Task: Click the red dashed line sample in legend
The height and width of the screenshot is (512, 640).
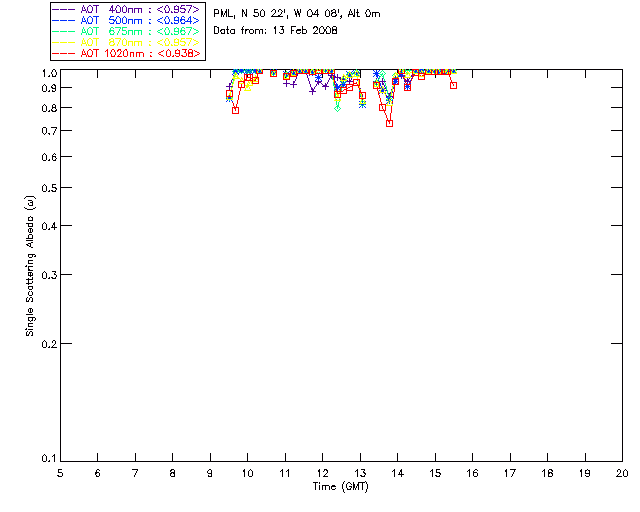Action: point(64,53)
